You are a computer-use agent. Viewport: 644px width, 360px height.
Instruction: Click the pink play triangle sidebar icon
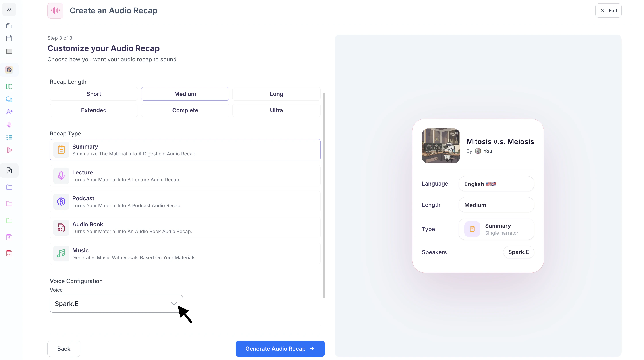[10, 150]
